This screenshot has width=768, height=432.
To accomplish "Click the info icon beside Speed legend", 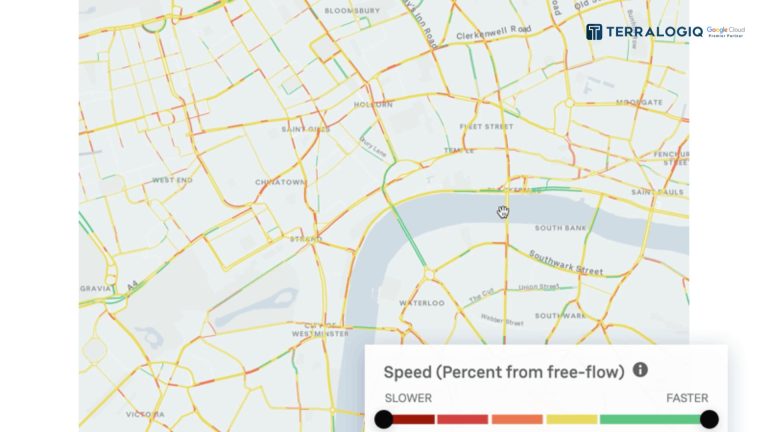I will pyautogui.click(x=640, y=370).
